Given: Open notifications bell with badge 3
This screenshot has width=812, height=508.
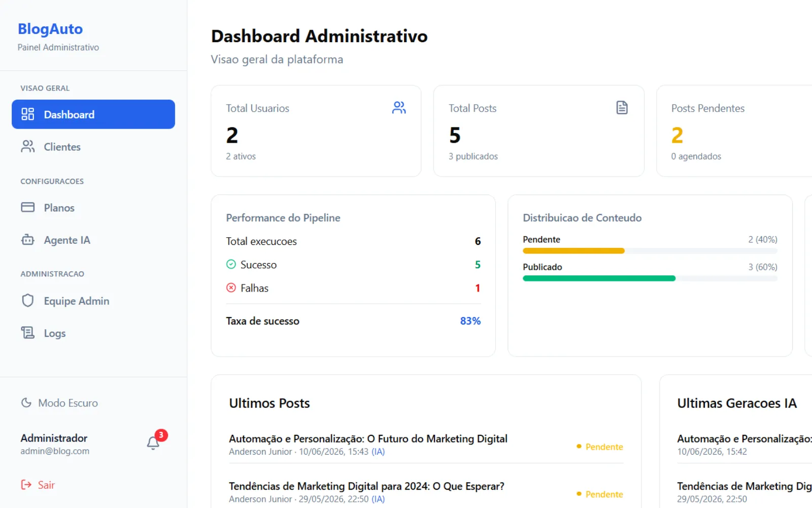Looking at the screenshot, I should (154, 443).
